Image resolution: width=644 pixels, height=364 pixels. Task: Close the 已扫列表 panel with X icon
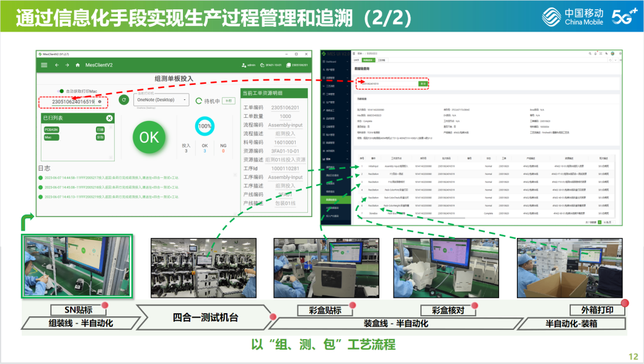pyautogui.click(x=110, y=118)
